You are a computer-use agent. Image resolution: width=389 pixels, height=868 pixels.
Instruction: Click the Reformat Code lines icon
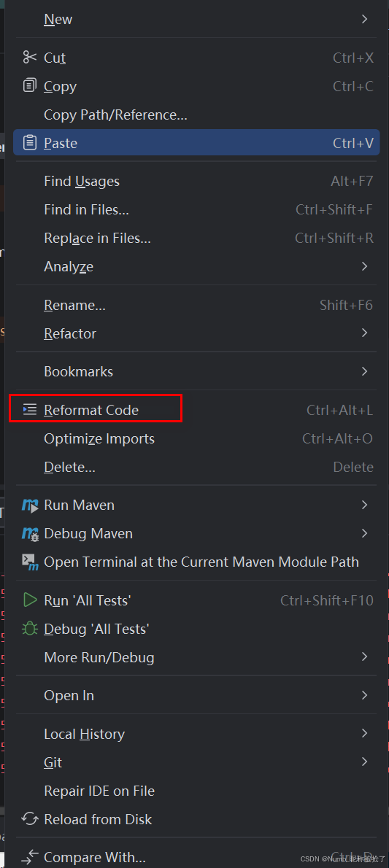click(29, 410)
